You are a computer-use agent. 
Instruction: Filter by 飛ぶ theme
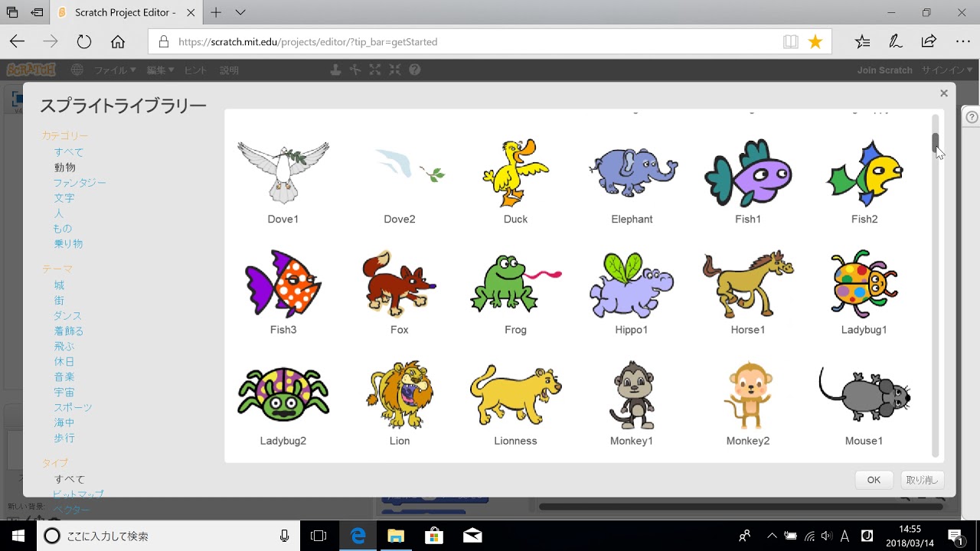pos(64,347)
